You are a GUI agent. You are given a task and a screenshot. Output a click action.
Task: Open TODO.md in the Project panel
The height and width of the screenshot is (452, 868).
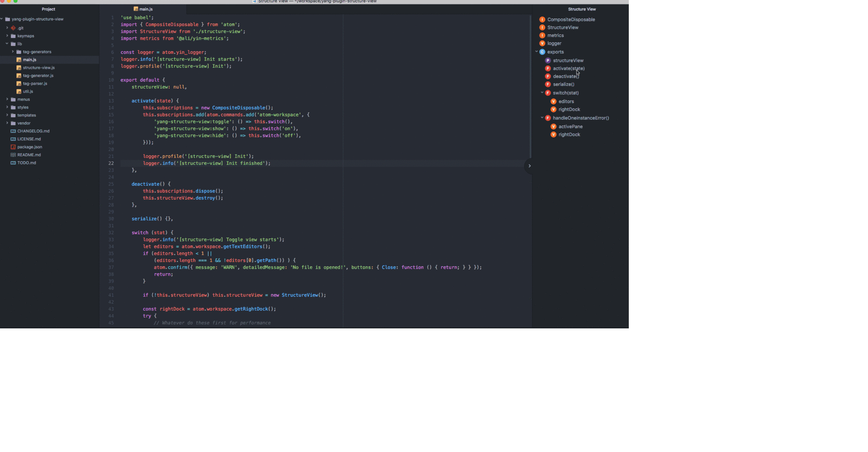coord(26,163)
